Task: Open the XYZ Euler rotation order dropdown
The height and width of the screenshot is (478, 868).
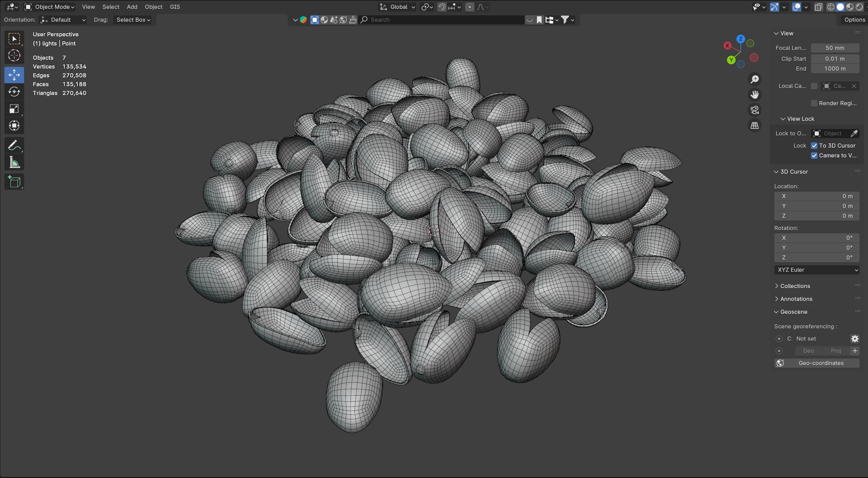Action: coord(816,270)
